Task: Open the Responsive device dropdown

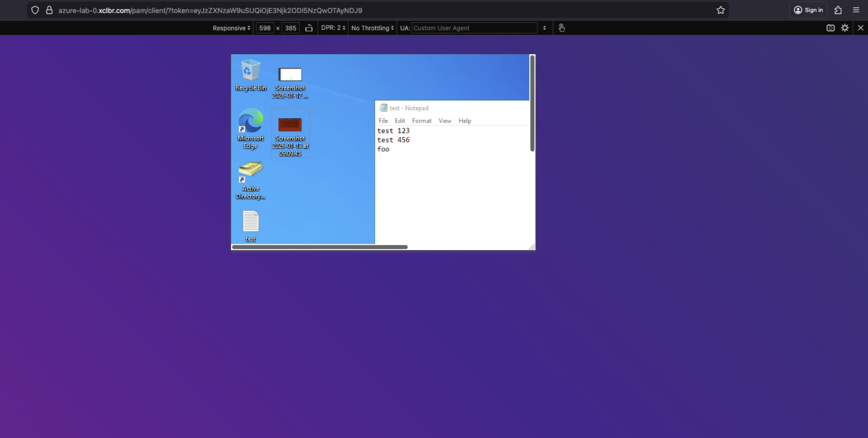Action: point(231,28)
